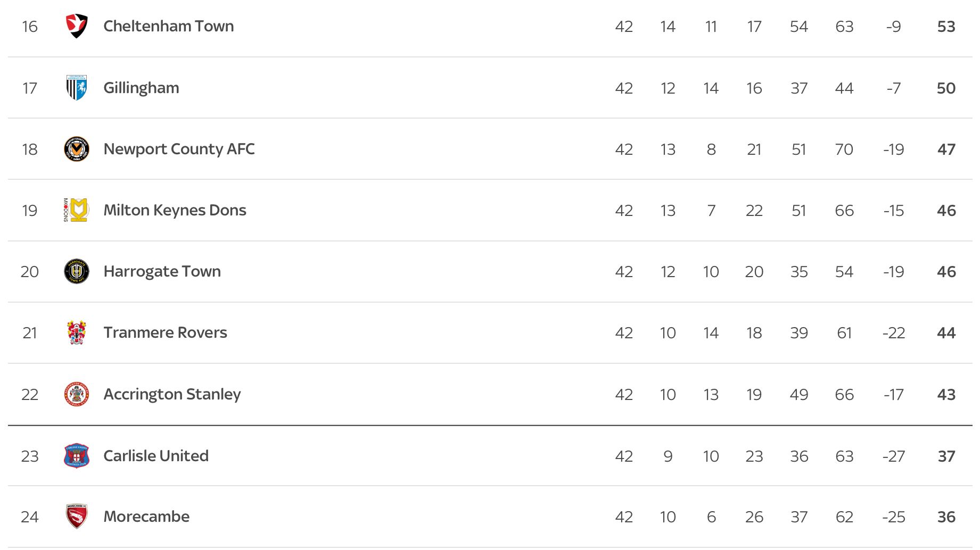Select the Newport County AFC name

click(x=179, y=149)
